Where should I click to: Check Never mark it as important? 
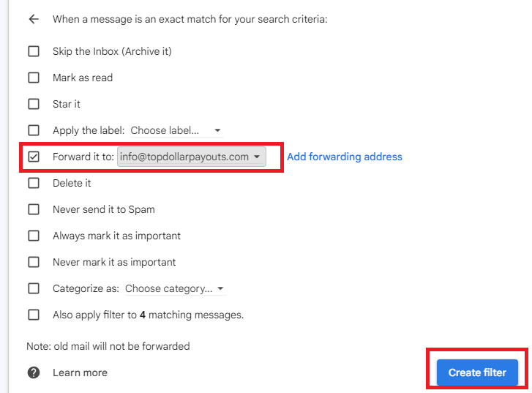34,262
